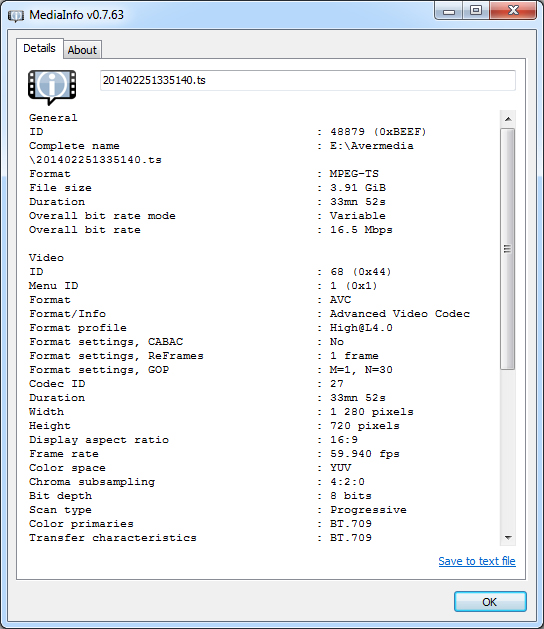Close the MediaInfo window
Image resolution: width=544 pixels, height=629 pixels.
[x=513, y=11]
